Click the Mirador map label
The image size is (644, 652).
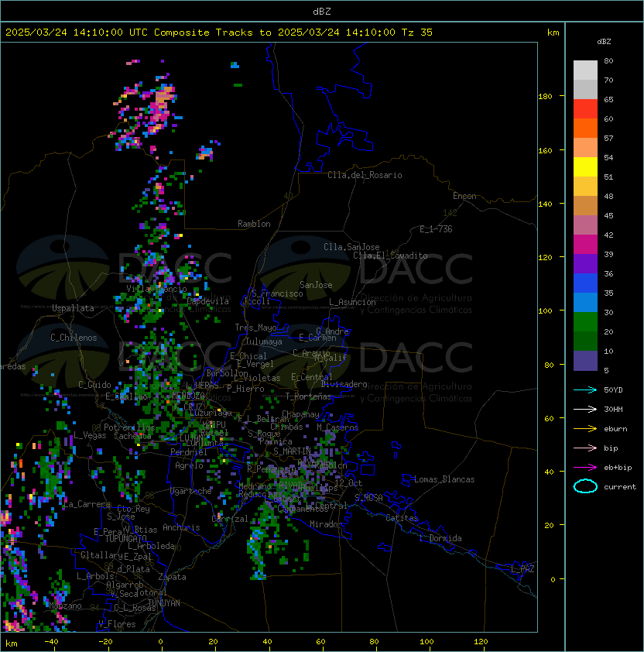(326, 524)
